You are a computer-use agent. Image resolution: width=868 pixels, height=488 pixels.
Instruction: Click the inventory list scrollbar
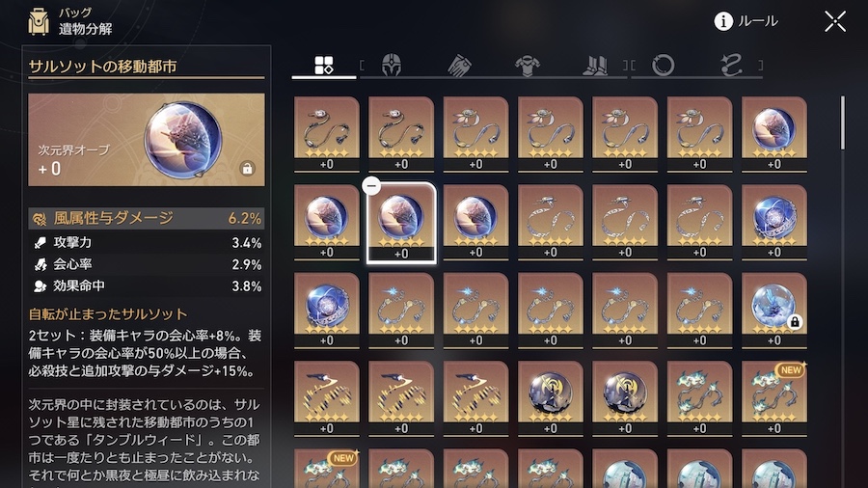point(843,122)
